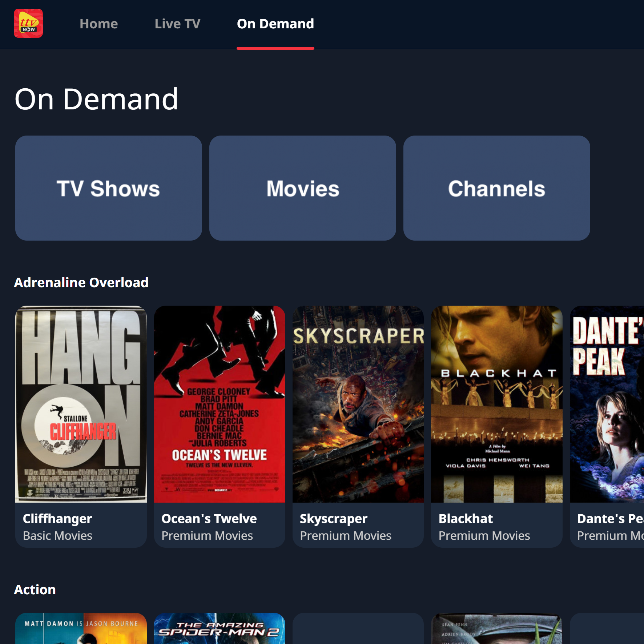This screenshot has height=644, width=644.
Task: Open the Ocean's Twelve poster
Action: click(220, 404)
